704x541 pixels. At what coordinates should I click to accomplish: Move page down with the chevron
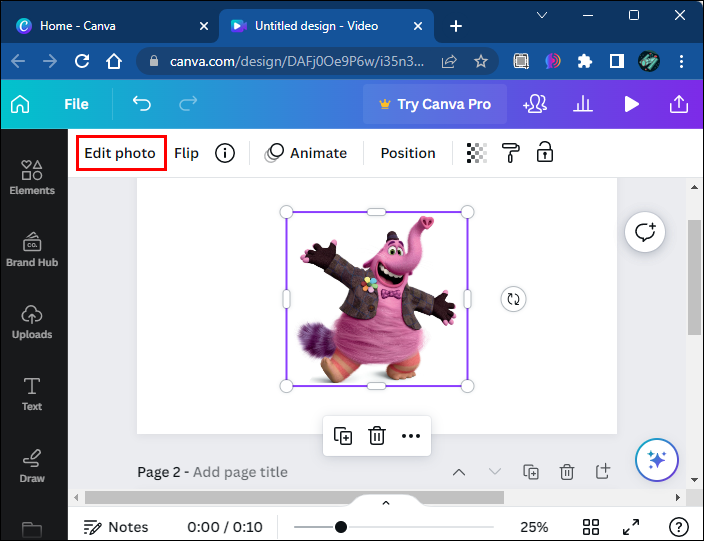pos(495,471)
